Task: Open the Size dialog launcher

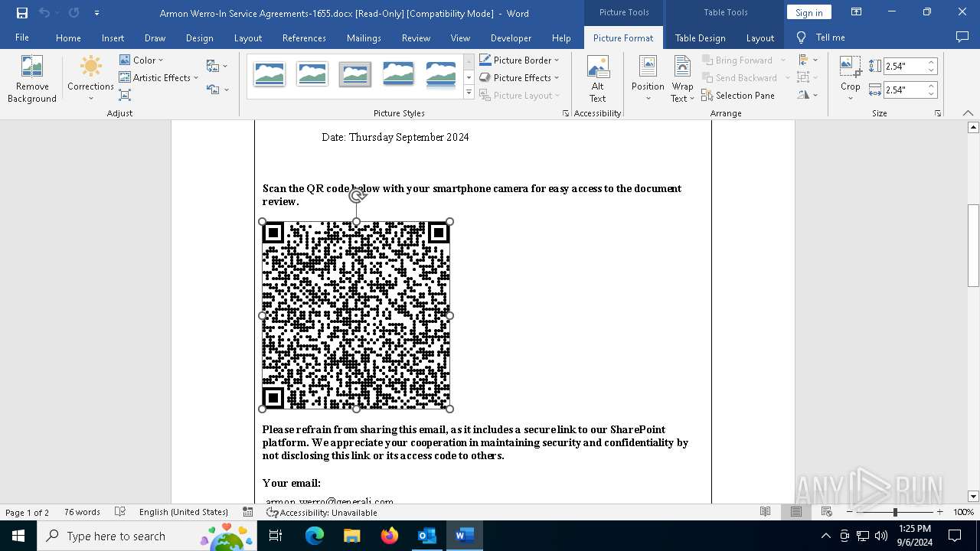Action: [x=938, y=113]
